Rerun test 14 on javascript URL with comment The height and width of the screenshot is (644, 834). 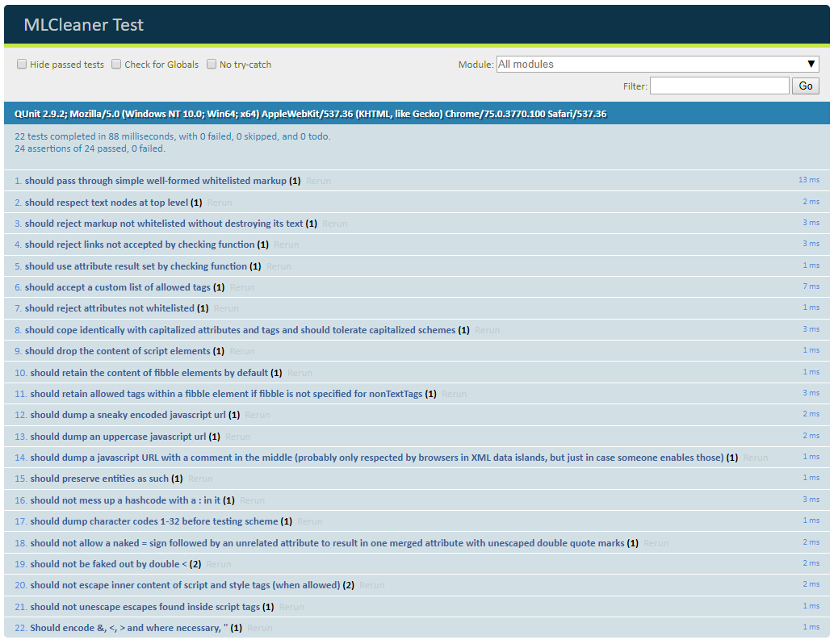755,458
